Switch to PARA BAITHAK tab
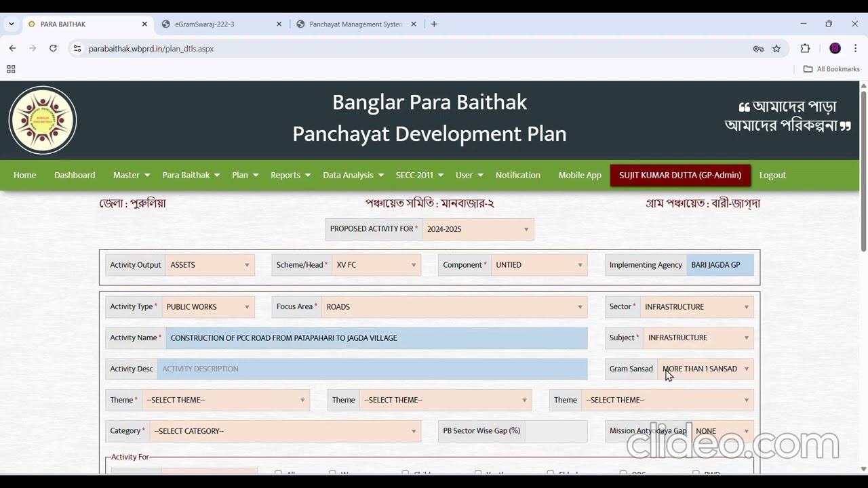Screen dimensions: 868x488 click(88, 24)
